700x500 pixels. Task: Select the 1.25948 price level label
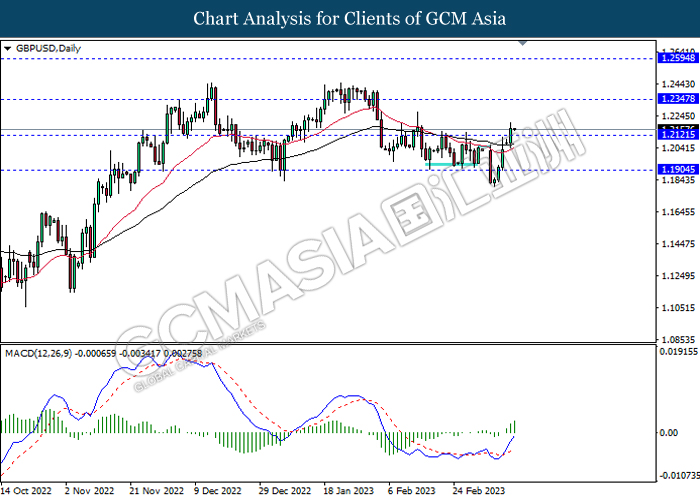[x=678, y=58]
